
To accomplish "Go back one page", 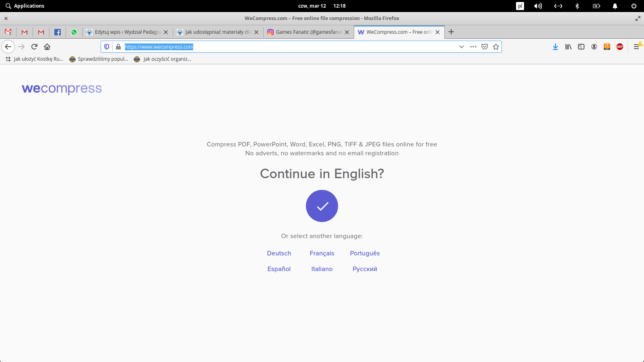I will pyautogui.click(x=8, y=47).
